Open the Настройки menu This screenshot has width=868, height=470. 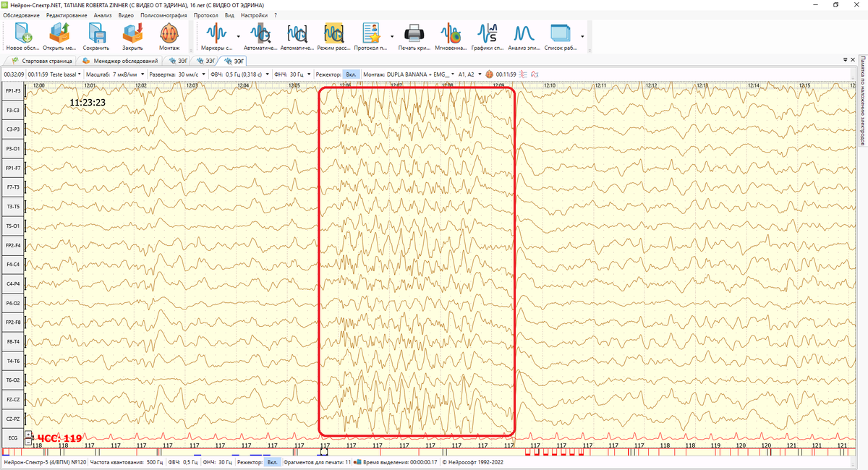point(253,15)
